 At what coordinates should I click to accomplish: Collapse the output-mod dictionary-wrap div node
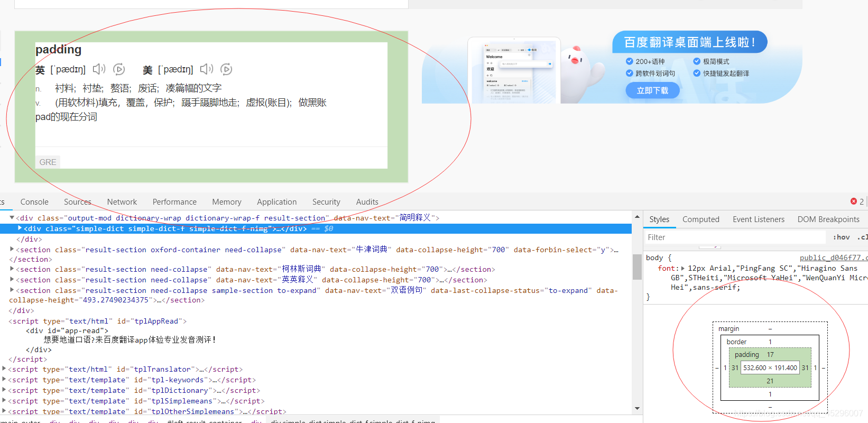click(12, 218)
